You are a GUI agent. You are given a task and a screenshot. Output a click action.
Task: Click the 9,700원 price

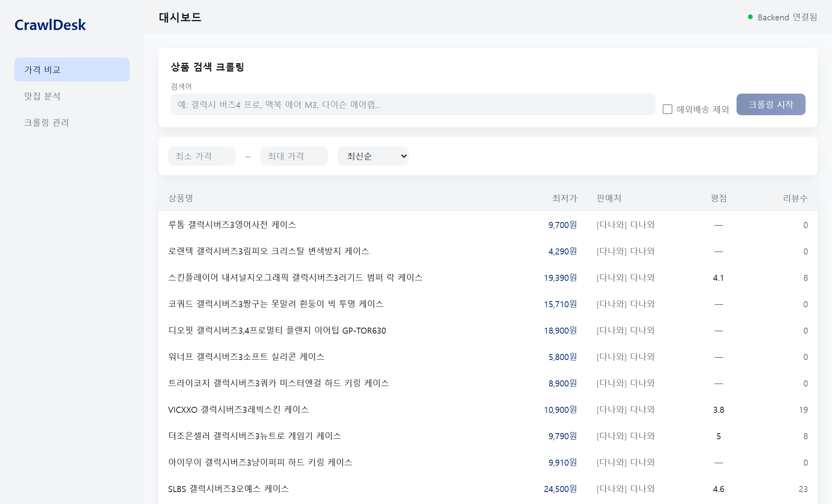[563, 225]
